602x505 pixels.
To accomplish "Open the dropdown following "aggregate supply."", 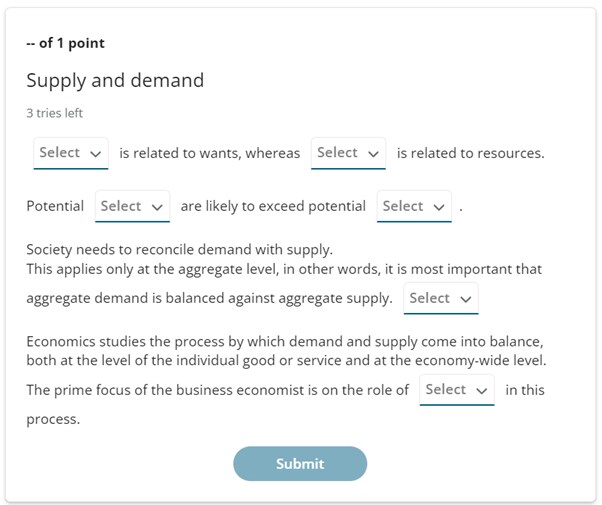I will 441,298.
